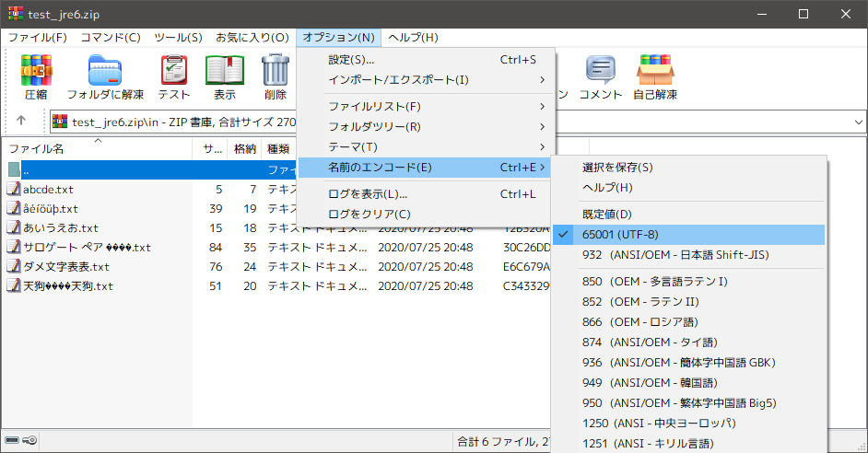Choose 既定値(D) in encoding submenu
The width and height of the screenshot is (868, 453).
click(x=688, y=214)
